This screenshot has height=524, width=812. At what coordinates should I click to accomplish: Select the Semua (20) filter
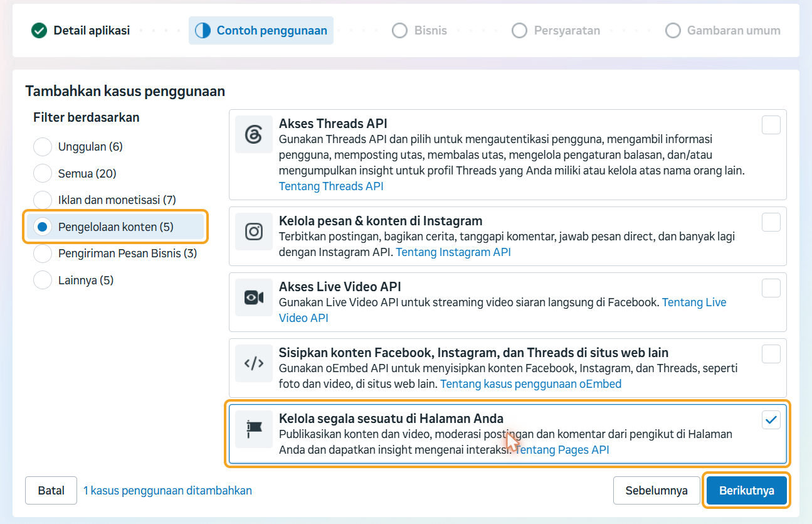(x=43, y=173)
